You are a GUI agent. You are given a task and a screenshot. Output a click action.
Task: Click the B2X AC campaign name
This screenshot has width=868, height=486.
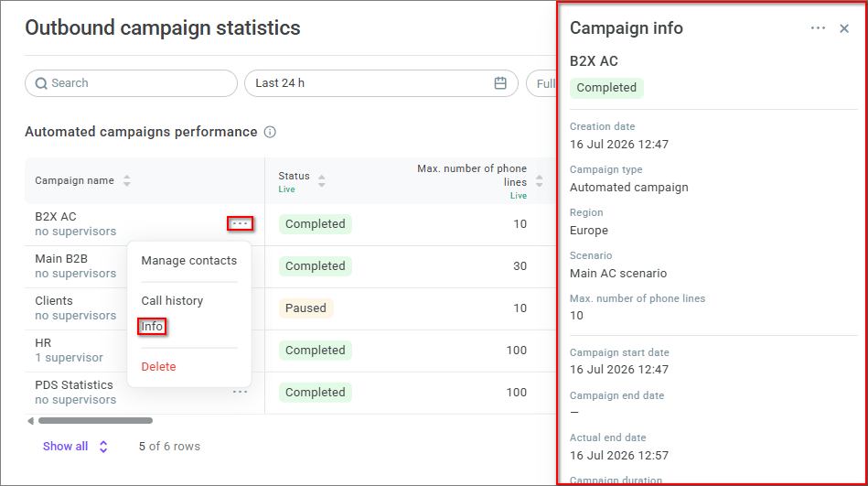(x=56, y=217)
